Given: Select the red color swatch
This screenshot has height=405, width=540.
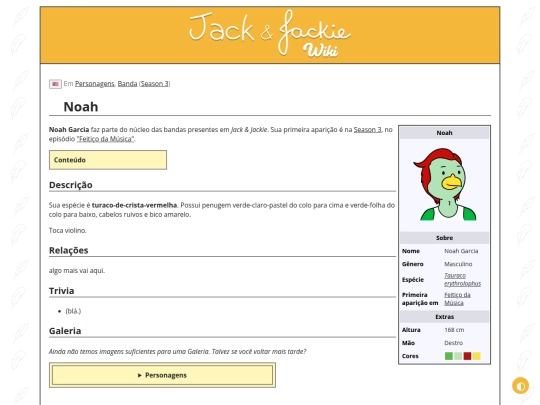Looking at the screenshot, I should point(467,356).
